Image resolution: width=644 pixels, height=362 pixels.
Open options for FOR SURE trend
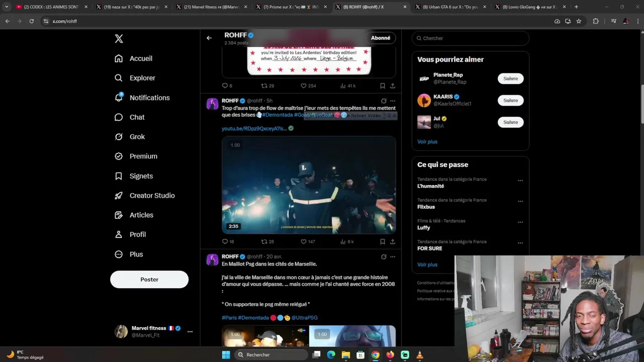click(520, 243)
